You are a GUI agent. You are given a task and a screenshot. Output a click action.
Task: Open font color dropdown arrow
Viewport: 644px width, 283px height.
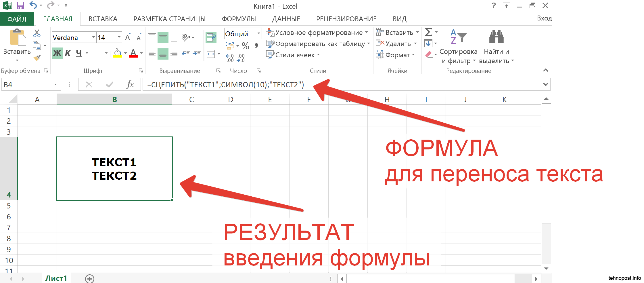tap(141, 53)
